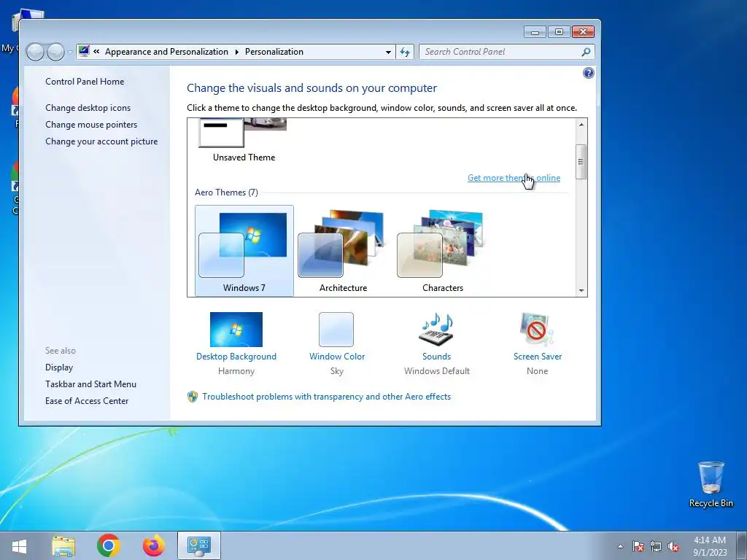Open Ease of Access Center
This screenshot has height=560, width=747.
(x=87, y=401)
